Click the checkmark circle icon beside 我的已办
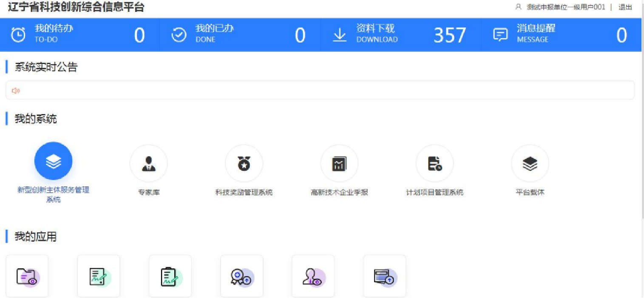This screenshot has height=298, width=644. (179, 35)
